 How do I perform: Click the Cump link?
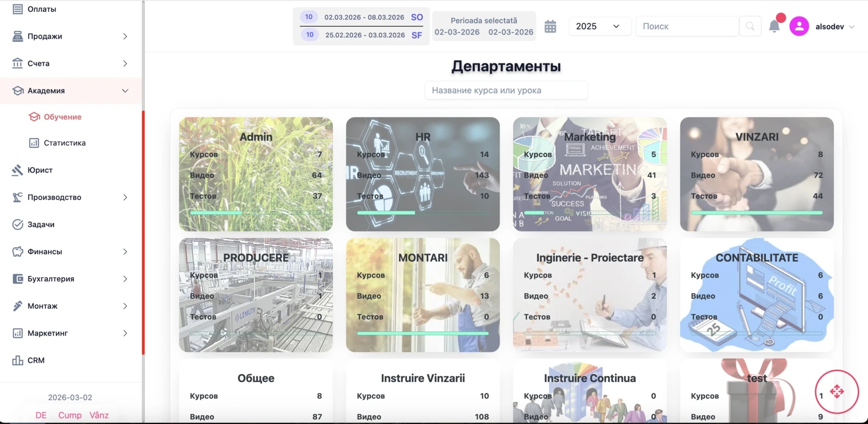click(70, 415)
